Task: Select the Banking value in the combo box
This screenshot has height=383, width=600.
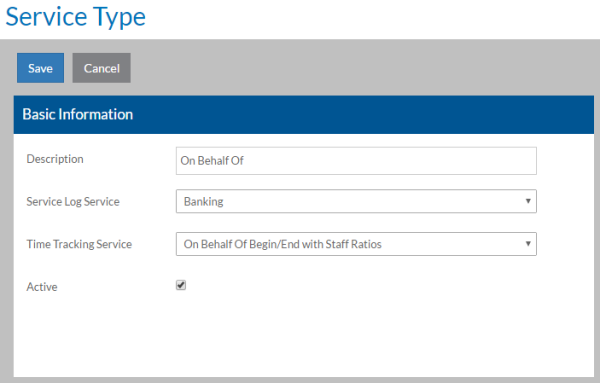Action: pos(203,201)
